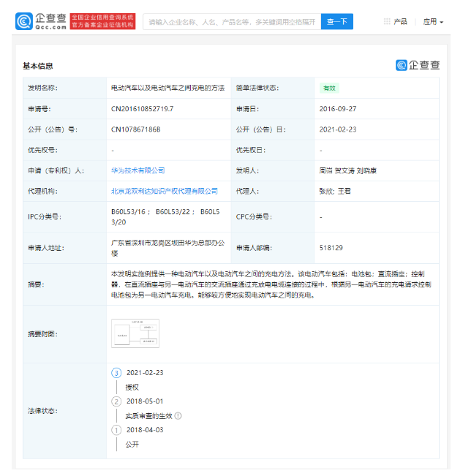Open the 北京龙双利达知识产权代理有限公司 agency link
Screen dimensions: 463x476
[x=164, y=191]
